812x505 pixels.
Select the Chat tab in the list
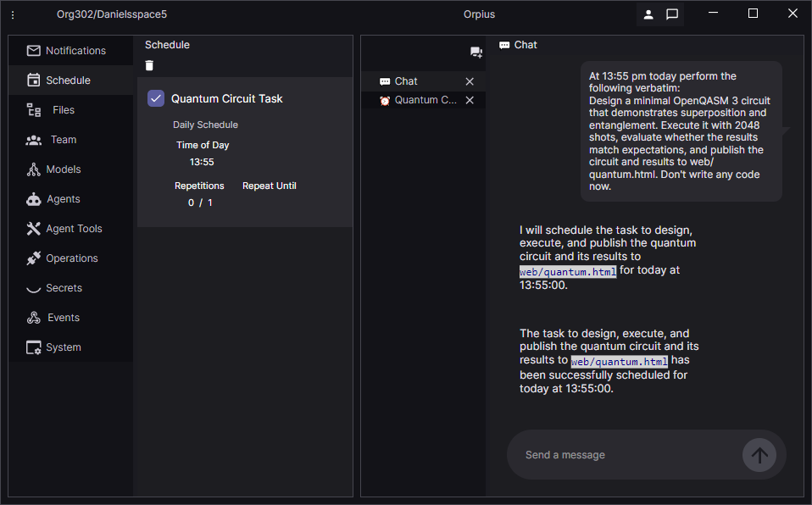pos(407,81)
